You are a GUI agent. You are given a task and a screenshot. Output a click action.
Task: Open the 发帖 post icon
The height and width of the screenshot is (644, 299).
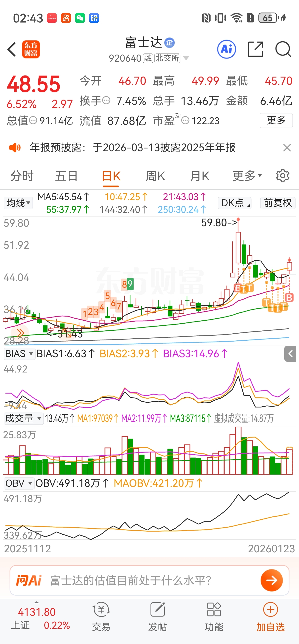(x=157, y=616)
